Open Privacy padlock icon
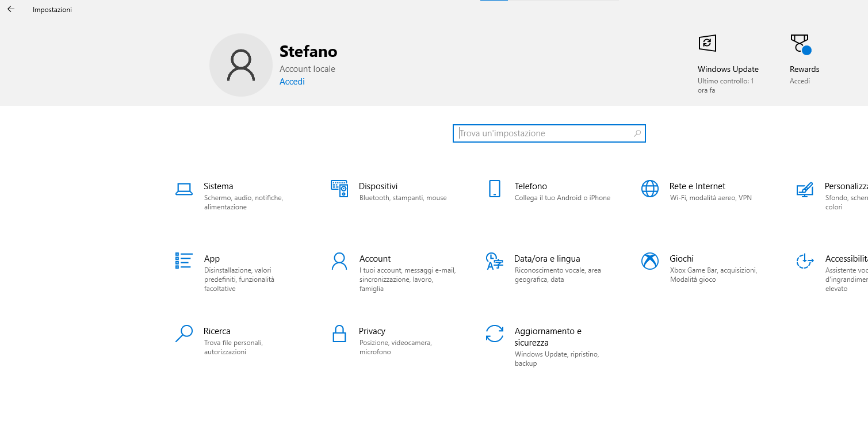The height and width of the screenshot is (429, 868). pos(339,334)
